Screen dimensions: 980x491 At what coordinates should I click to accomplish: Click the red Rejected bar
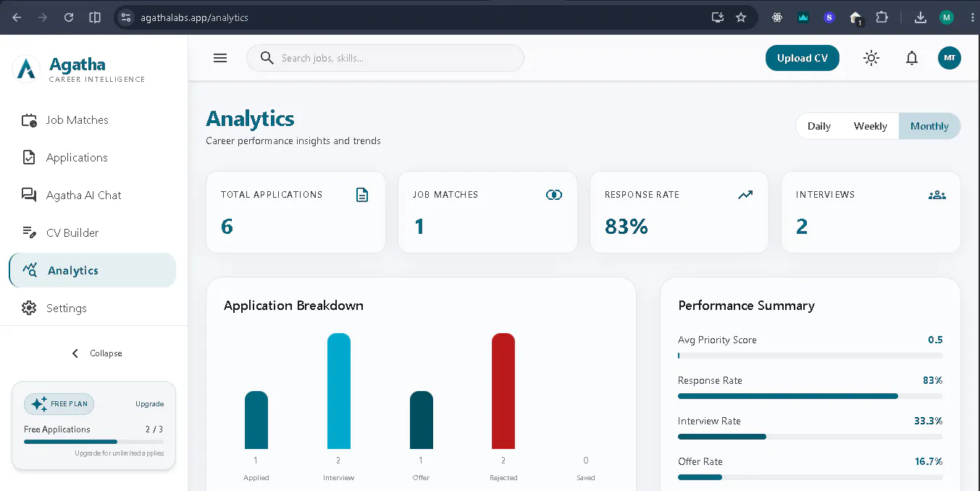pos(503,391)
